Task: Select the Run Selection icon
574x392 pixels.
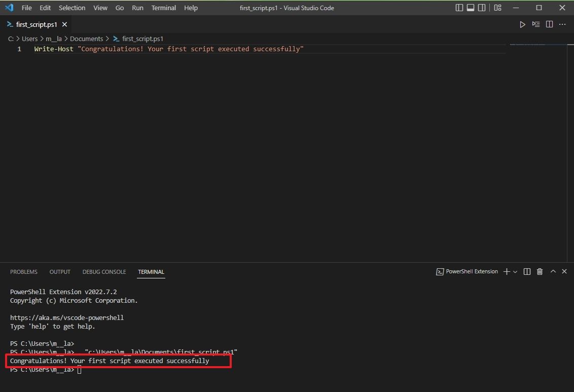Action: [x=536, y=24]
